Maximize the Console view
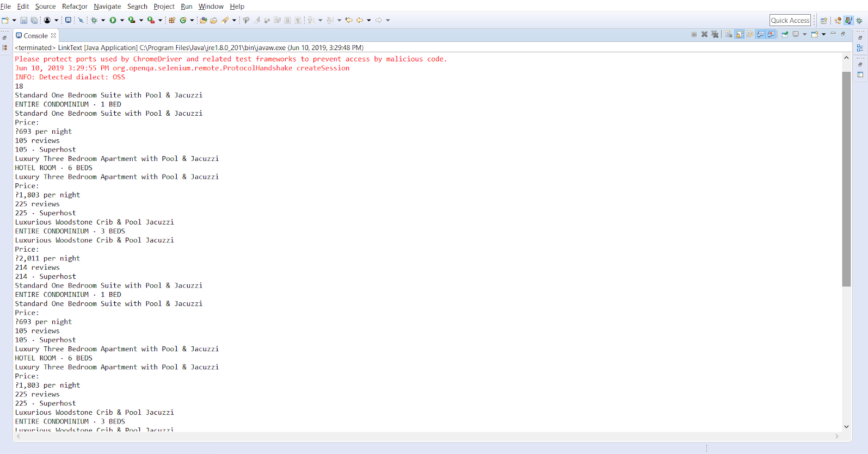The image size is (868, 454). click(843, 34)
